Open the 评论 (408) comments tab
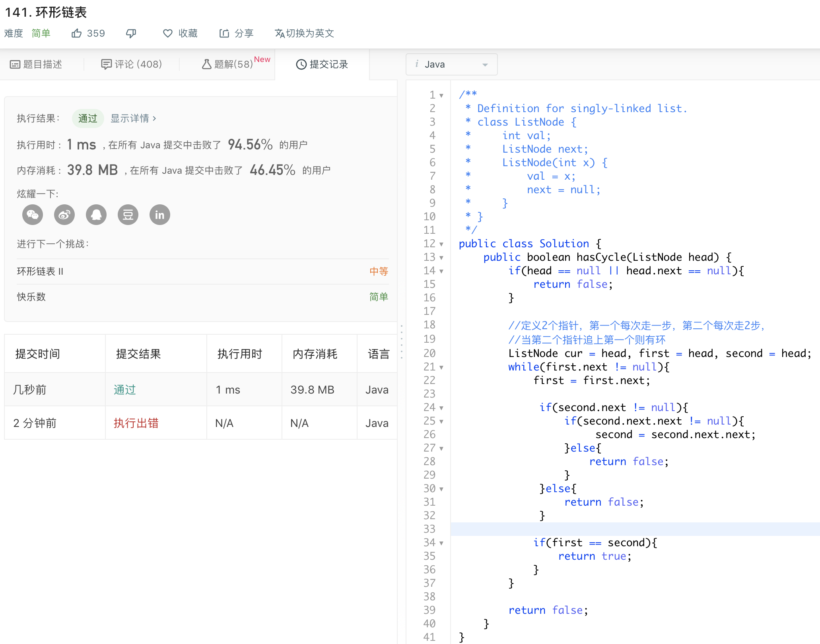This screenshot has width=820, height=644. click(x=132, y=64)
